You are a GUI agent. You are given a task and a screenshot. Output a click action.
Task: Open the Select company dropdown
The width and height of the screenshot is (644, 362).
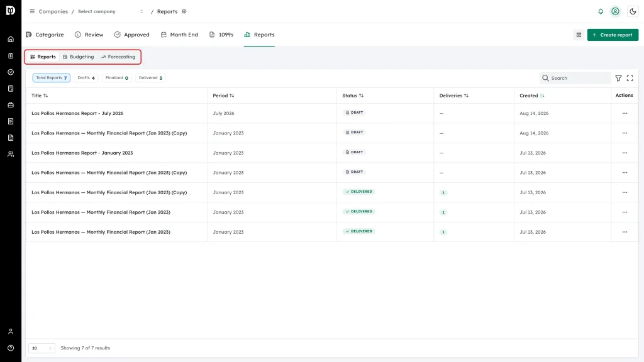(x=111, y=11)
